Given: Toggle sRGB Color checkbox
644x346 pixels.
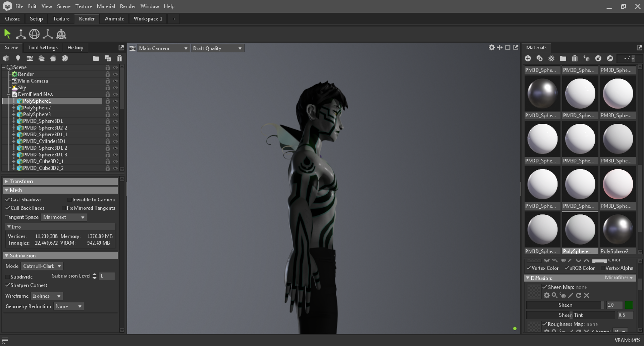Looking at the screenshot, I should tap(567, 268).
